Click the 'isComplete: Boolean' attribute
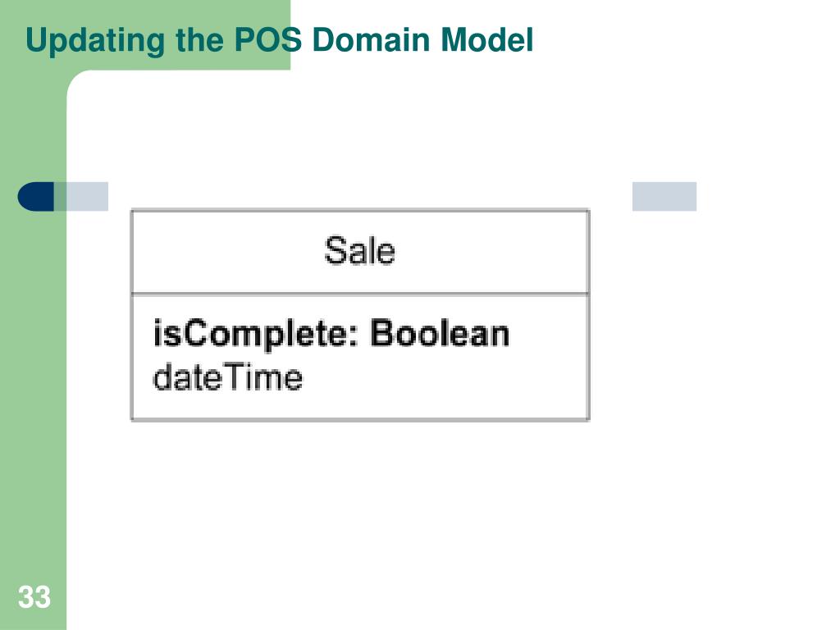840x630 pixels. [x=331, y=334]
